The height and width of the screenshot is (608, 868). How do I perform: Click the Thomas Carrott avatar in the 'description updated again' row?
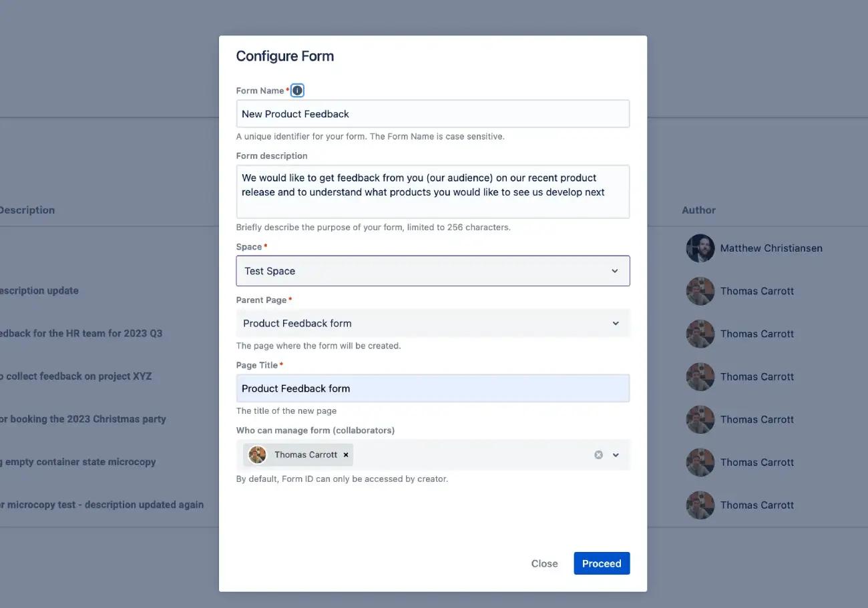click(x=700, y=505)
